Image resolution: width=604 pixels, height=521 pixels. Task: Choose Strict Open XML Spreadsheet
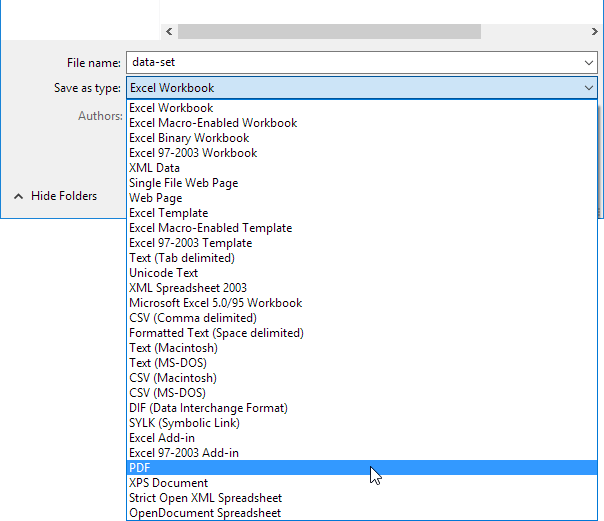coord(205,498)
